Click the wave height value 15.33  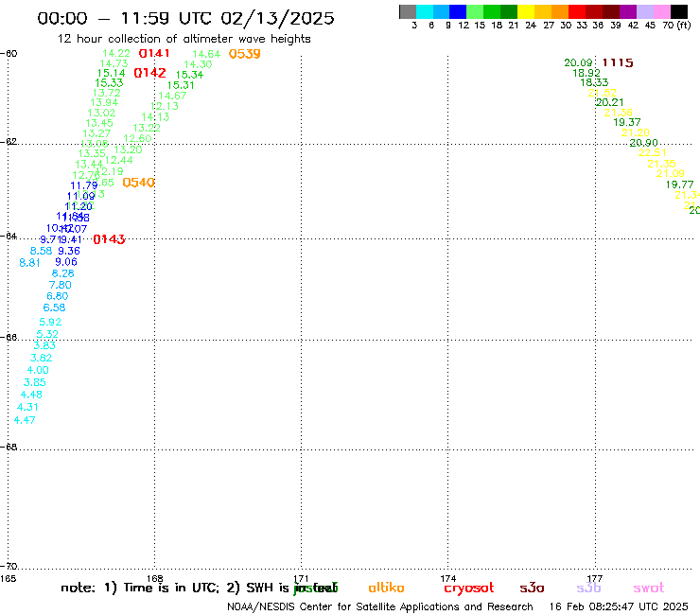[109, 83]
